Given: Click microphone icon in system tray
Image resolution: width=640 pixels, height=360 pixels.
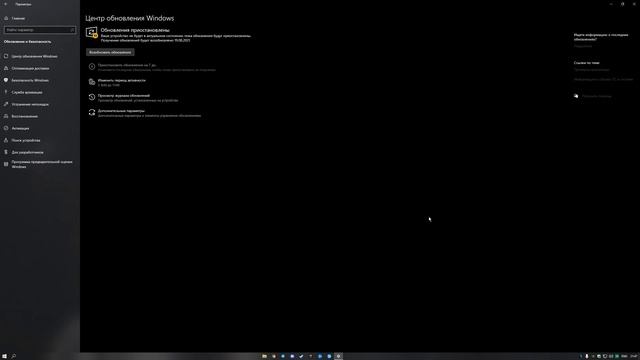Looking at the screenshot, I should pyautogui.click(x=587, y=356).
